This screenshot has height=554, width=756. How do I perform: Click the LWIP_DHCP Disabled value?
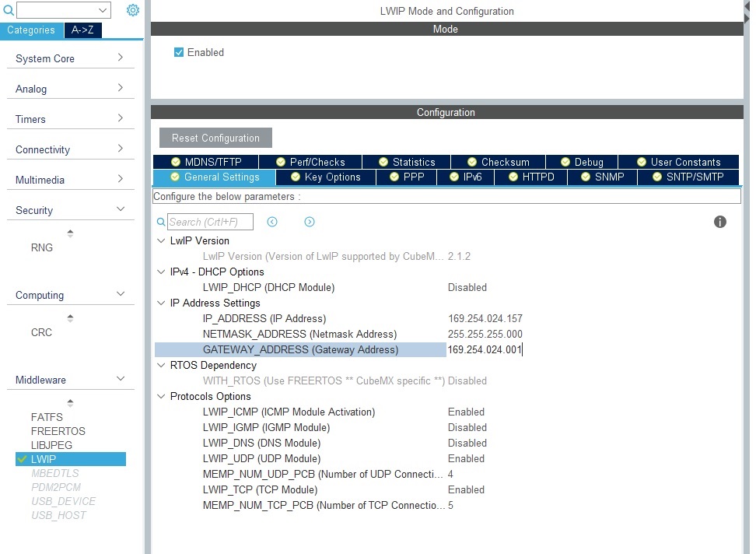467,287
